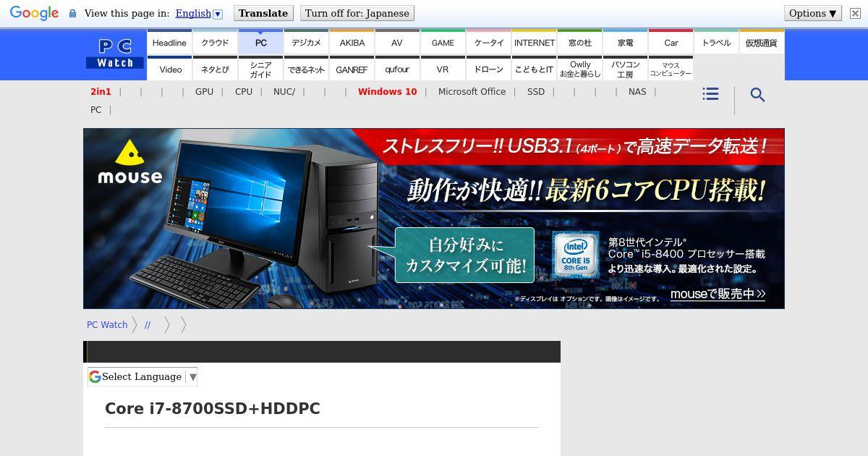Open the list menu icon

710,94
